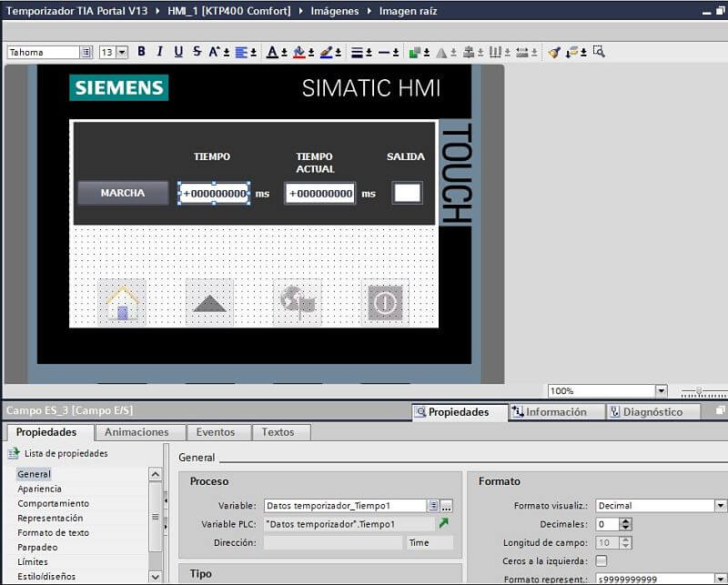Click the border color brush icon

coord(327,52)
